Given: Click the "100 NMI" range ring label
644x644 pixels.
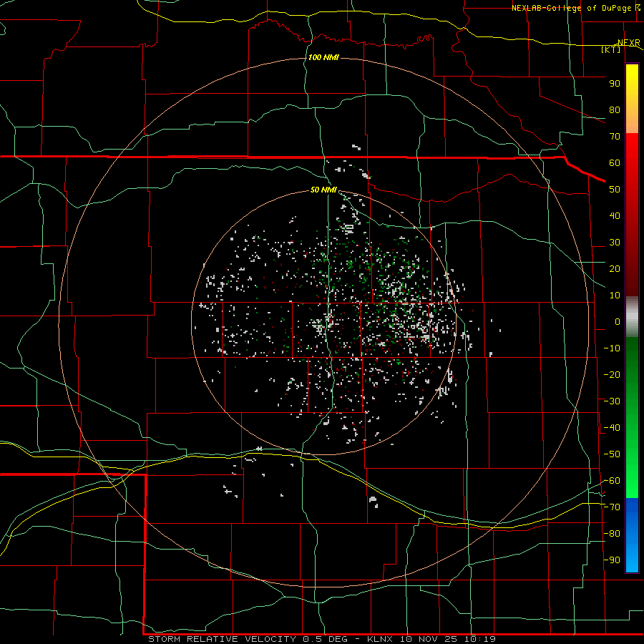Looking at the screenshot, I should click(323, 57).
